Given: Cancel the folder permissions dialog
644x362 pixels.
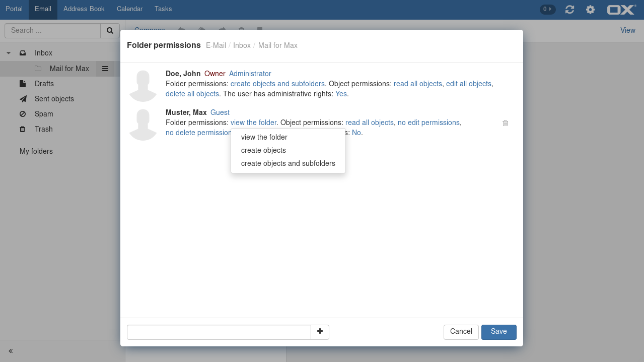Looking at the screenshot, I should 461,332.
